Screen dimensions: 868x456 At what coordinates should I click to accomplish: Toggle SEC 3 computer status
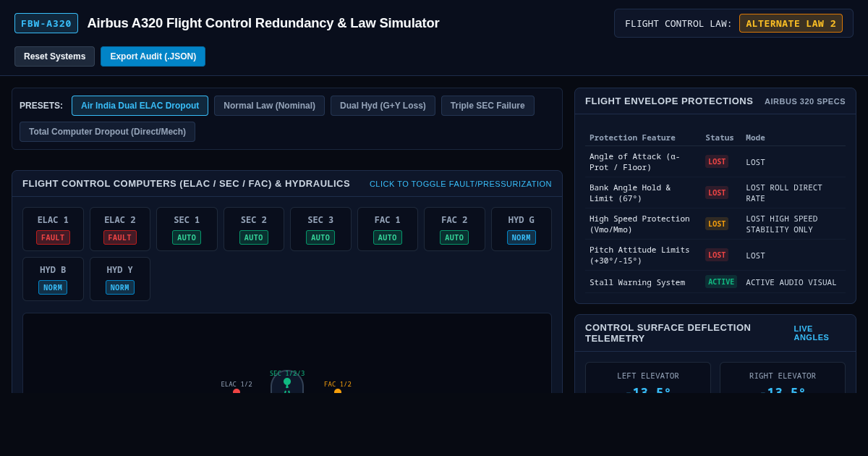pyautogui.click(x=320, y=229)
